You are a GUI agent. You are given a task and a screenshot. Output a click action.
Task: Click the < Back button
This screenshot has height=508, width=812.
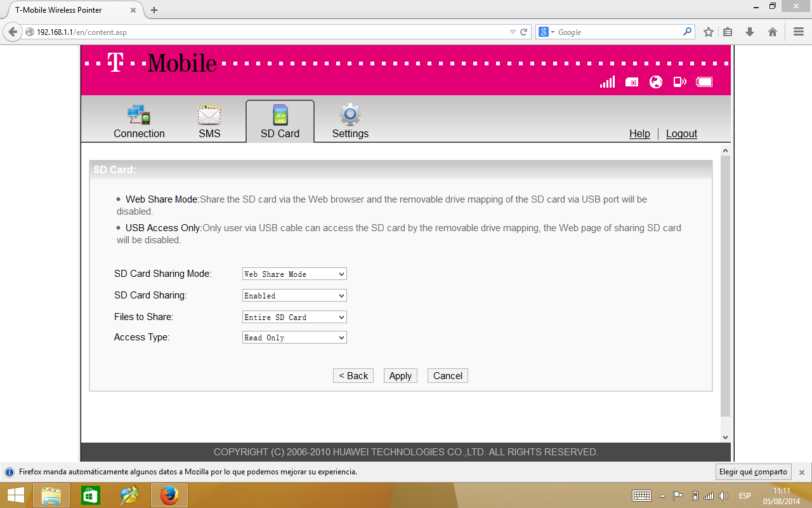353,376
